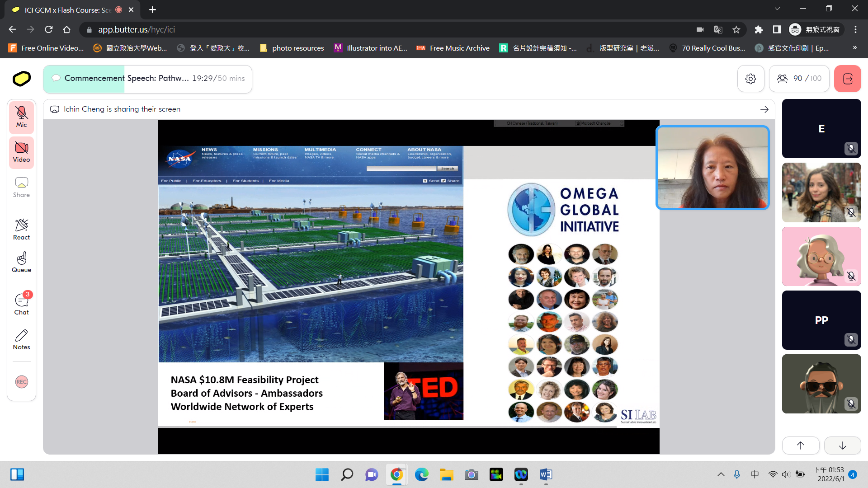Expand the shared screen with the arrow
Image resolution: width=868 pixels, height=488 pixels.
click(764, 109)
